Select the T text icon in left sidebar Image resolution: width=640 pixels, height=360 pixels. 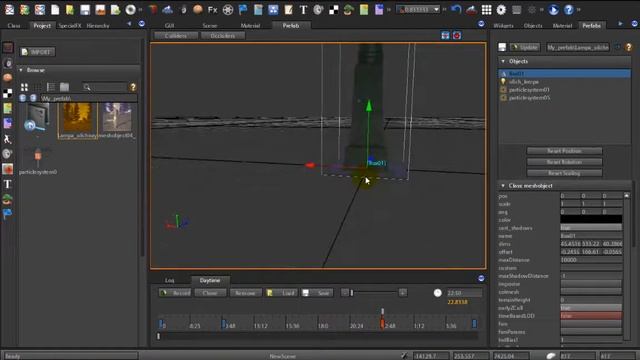[7, 184]
